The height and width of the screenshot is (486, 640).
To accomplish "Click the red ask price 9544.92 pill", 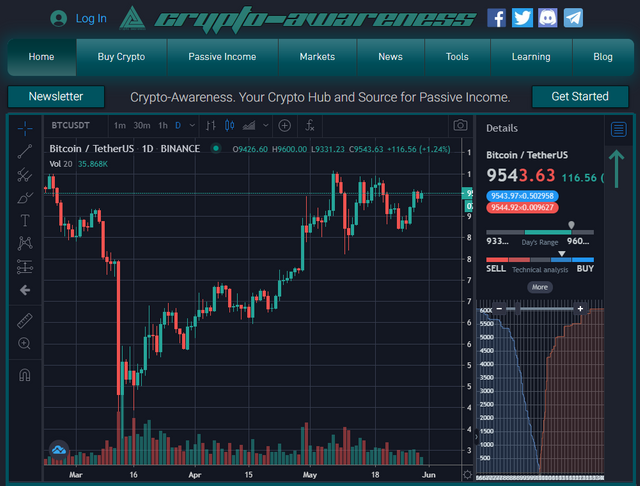I will (522, 207).
